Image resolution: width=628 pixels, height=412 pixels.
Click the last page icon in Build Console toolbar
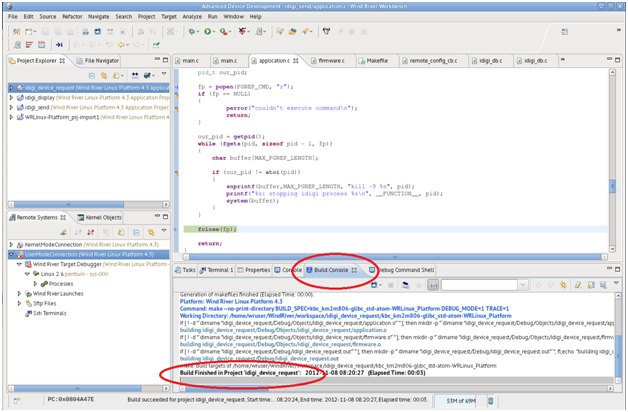[603, 285]
